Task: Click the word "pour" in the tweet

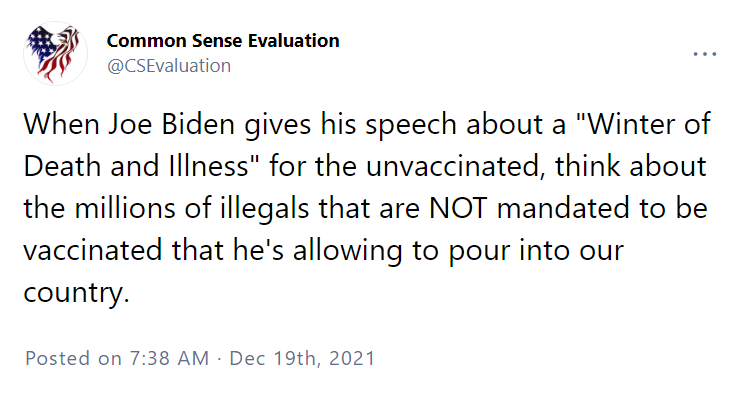Action: point(480,250)
